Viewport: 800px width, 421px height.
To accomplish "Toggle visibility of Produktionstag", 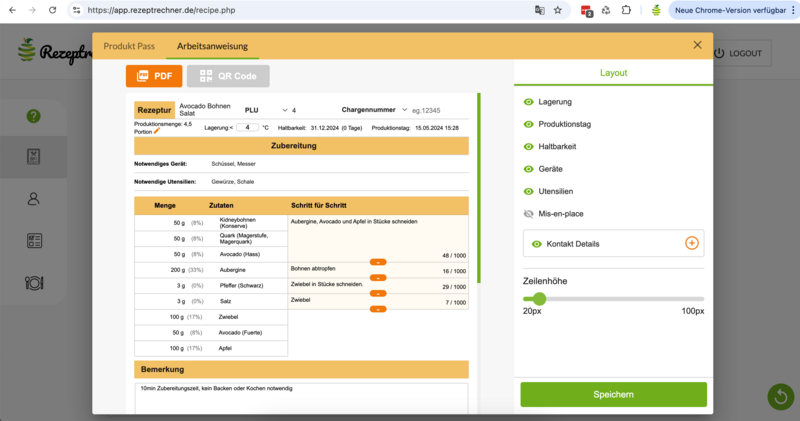I will [529, 124].
